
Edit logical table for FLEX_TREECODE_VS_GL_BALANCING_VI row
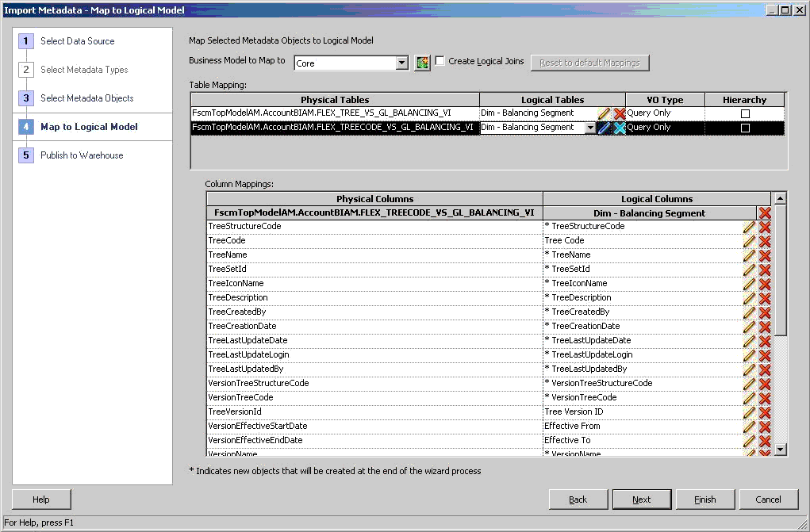(604, 128)
